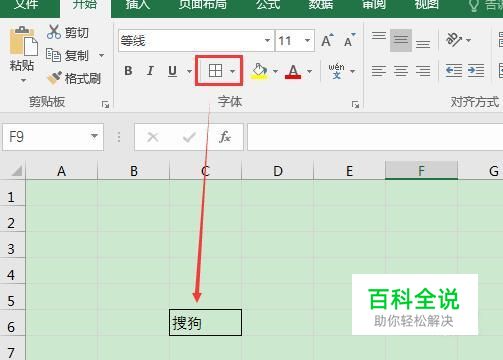
Task: Expand the phonetic guide dropdown arrow
Action: 353,71
